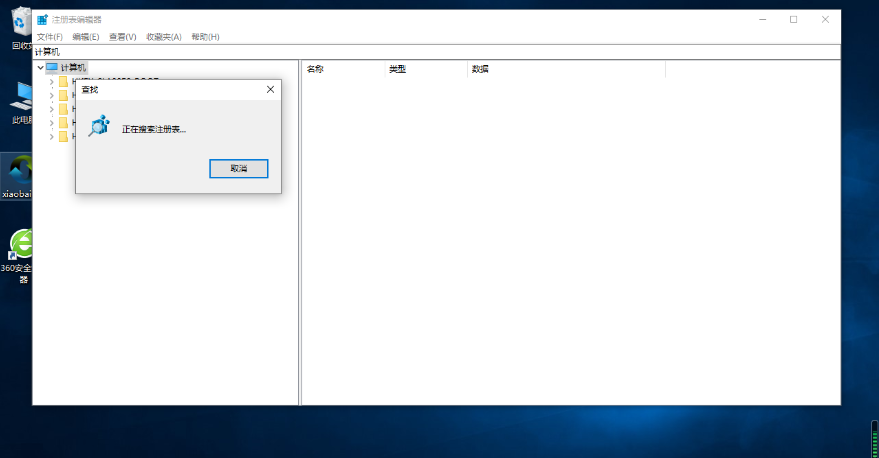The height and width of the screenshot is (458, 879).
Task: Open the 帮助(H) help menu
Action: click(205, 37)
